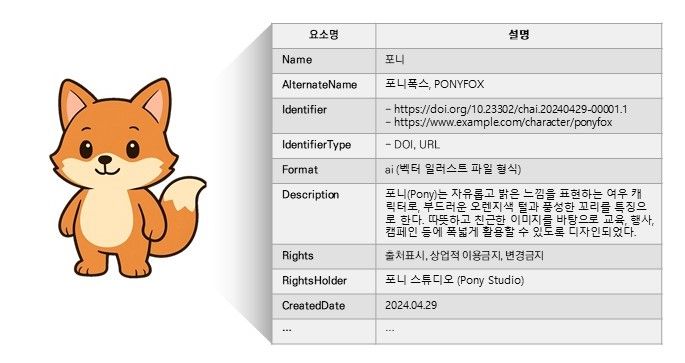Select the 설명 column header
Screen dimensions: 685x363
519,35
